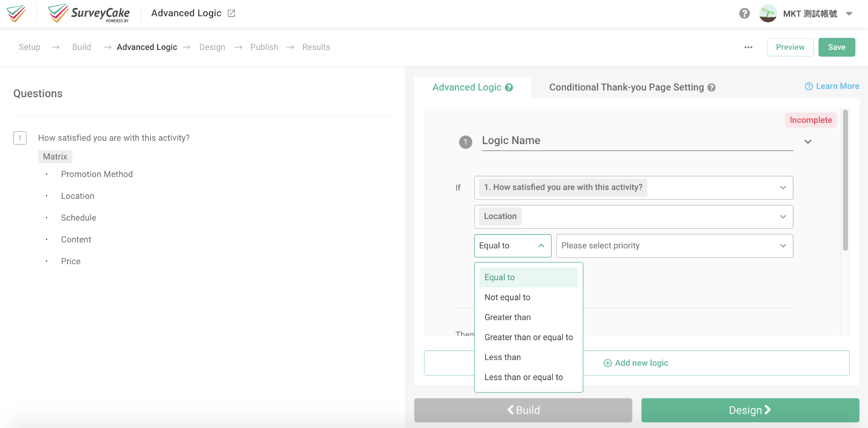Open the three-dot more options menu
The width and height of the screenshot is (868, 428).
748,47
